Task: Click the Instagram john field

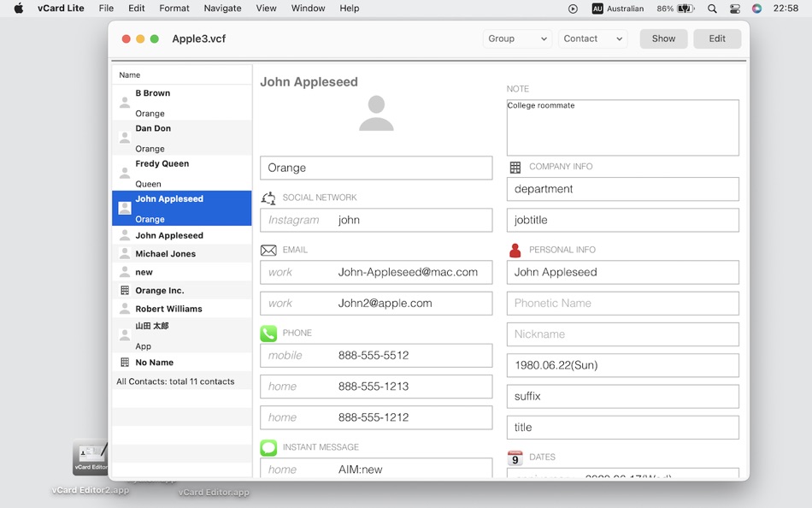Action: (376, 221)
